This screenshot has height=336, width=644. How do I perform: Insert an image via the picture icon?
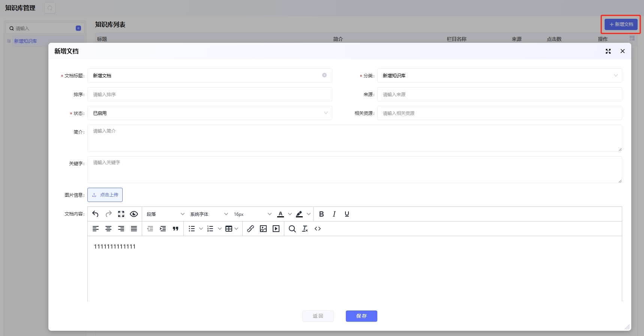[263, 229]
